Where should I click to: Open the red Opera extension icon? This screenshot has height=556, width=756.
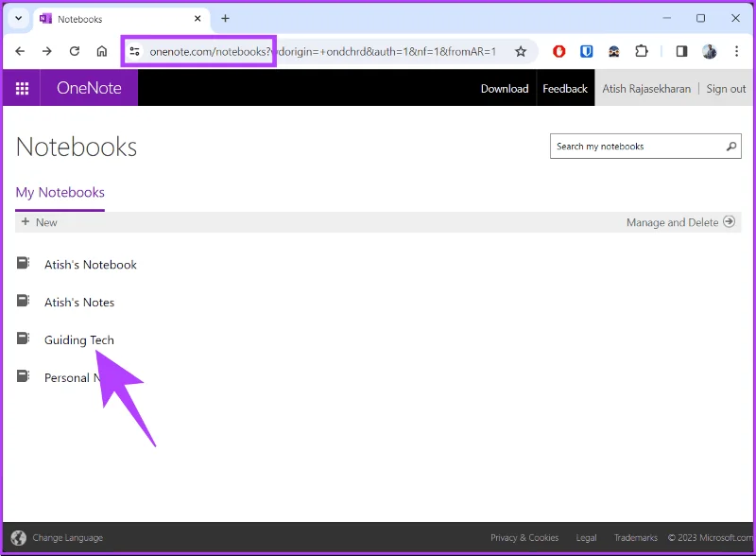pyautogui.click(x=558, y=51)
